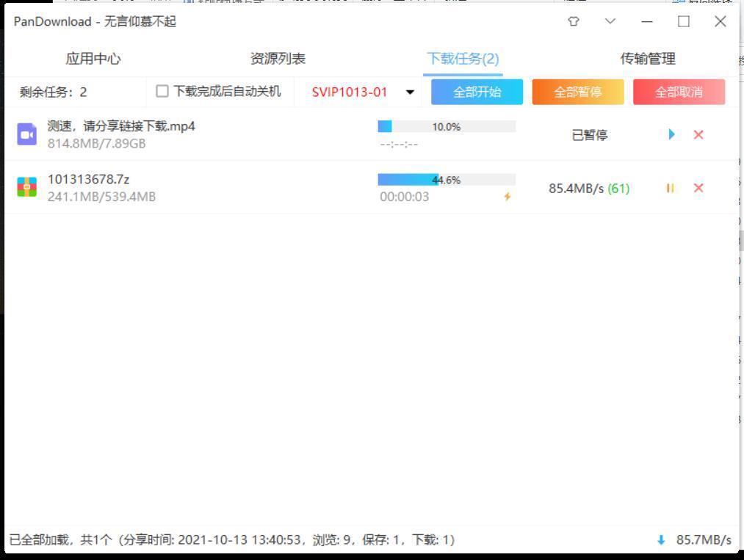The width and height of the screenshot is (744, 560).
Task: Switch to the 应用中心 tab
Action: pyautogui.click(x=93, y=57)
